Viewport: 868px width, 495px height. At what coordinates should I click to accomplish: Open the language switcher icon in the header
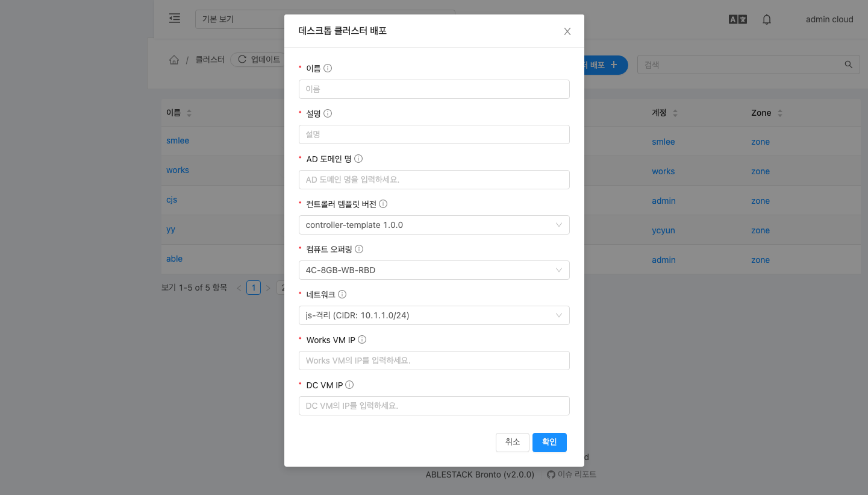coord(737,19)
